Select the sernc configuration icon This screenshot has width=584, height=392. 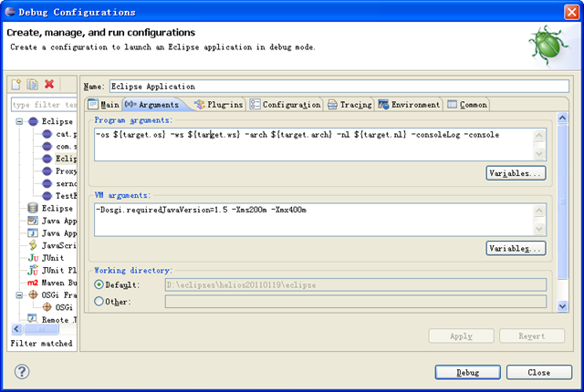(47, 183)
